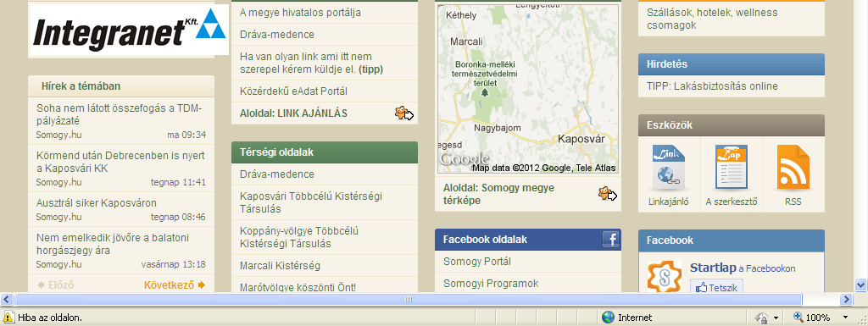
Task: Click the scroll right arrow on horizontal scrollbar
Action: point(847,300)
